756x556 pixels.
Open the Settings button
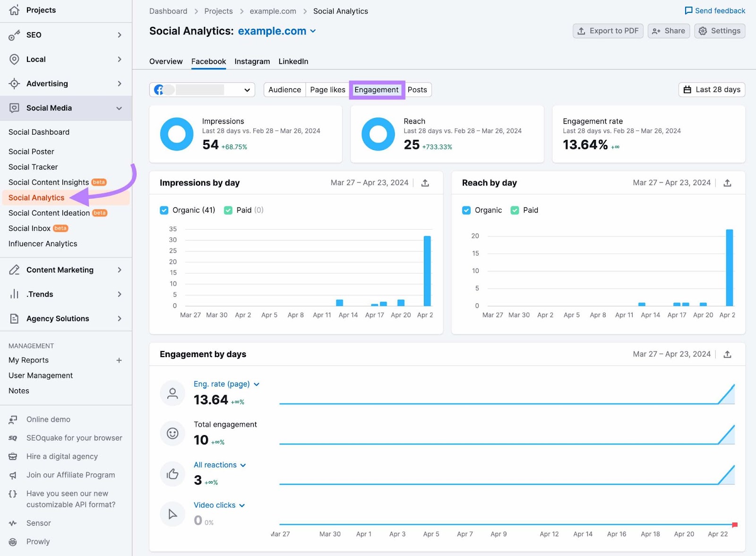tap(720, 31)
